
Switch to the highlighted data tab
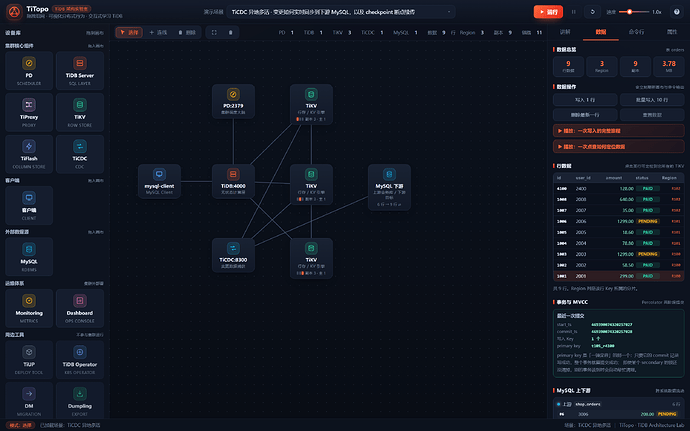pyautogui.click(x=601, y=32)
